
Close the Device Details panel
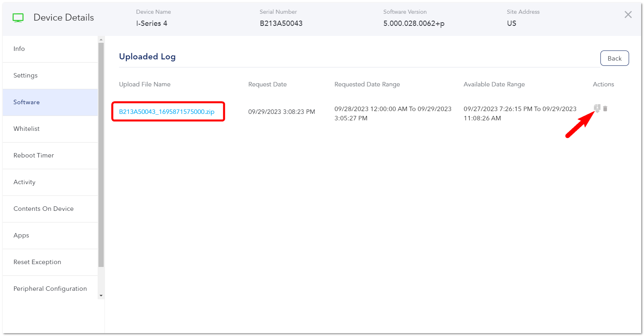628,15
